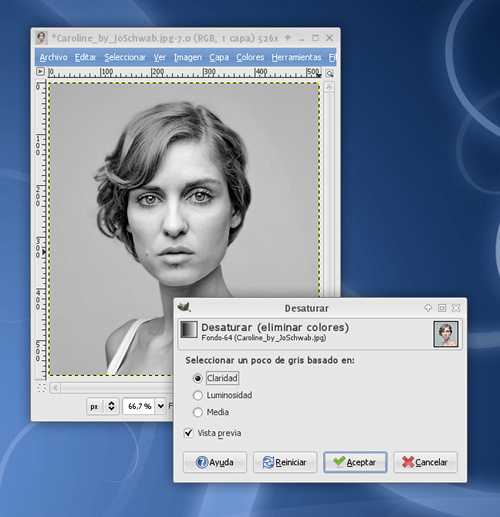Open the zoom percentage dropdown arrow

click(x=161, y=406)
